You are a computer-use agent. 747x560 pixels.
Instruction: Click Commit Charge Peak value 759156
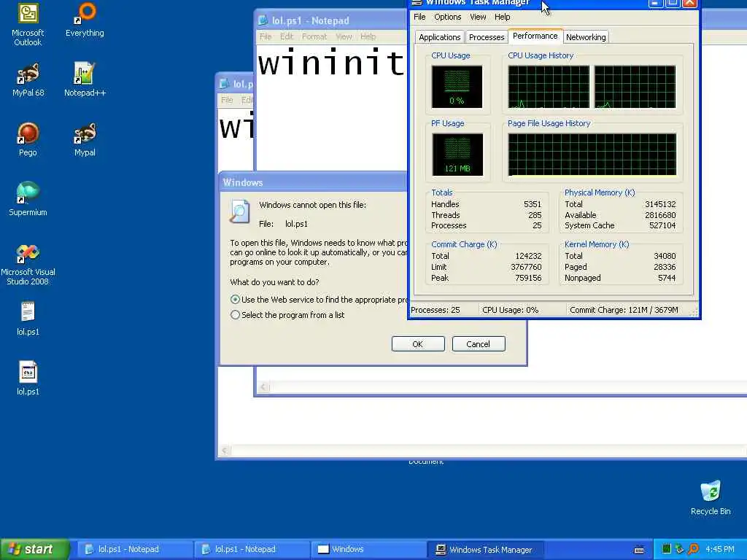(x=528, y=278)
